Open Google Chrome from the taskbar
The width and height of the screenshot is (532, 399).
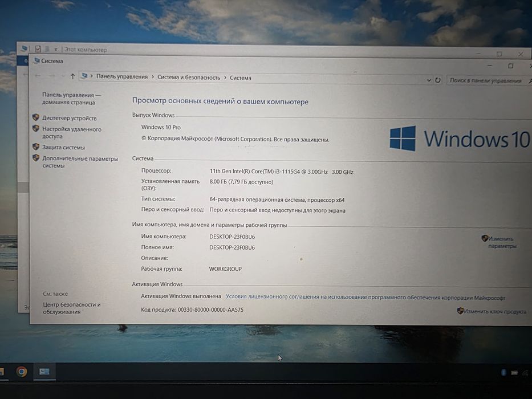click(x=22, y=372)
